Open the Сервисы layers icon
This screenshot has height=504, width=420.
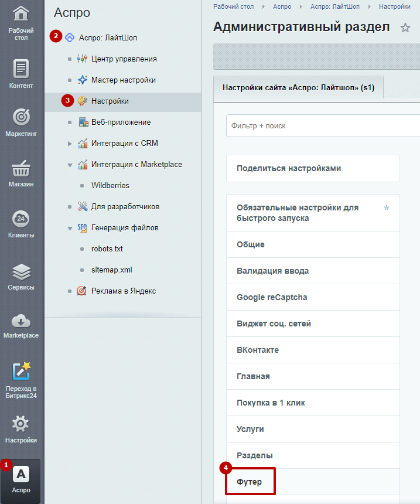click(x=21, y=271)
